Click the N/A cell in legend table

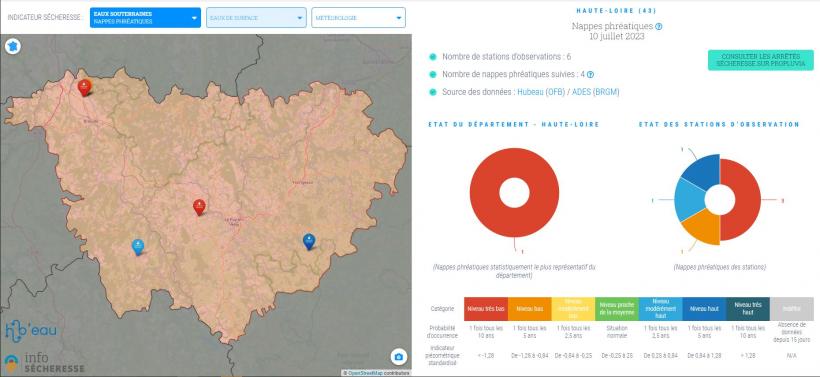pyautogui.click(x=792, y=356)
